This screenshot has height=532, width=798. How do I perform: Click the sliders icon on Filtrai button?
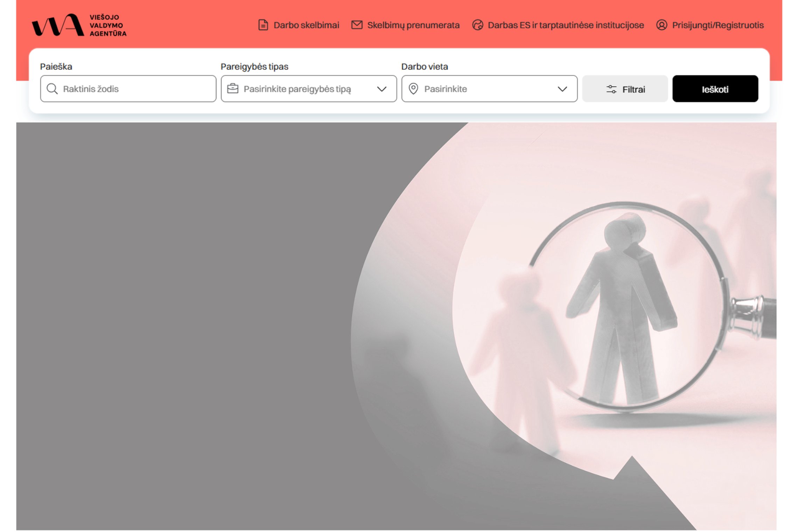click(611, 89)
